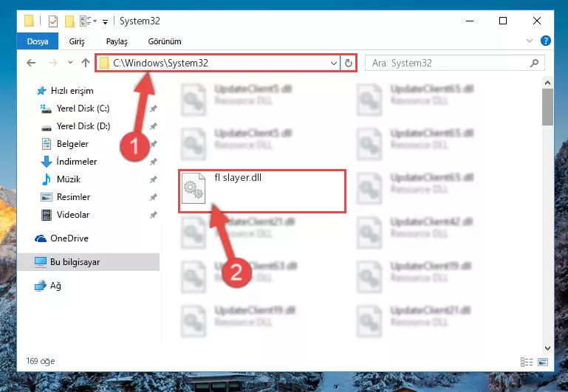568x392 pixels.
Task: Select the Görünüm tab
Action: click(165, 41)
